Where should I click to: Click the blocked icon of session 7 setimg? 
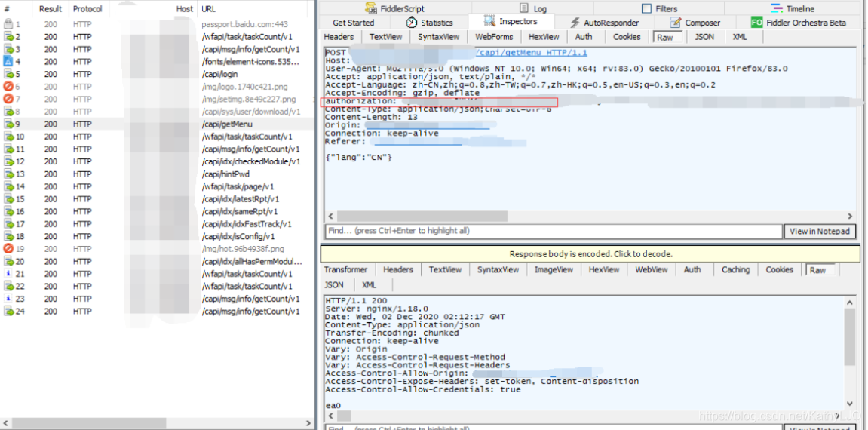[x=8, y=99]
